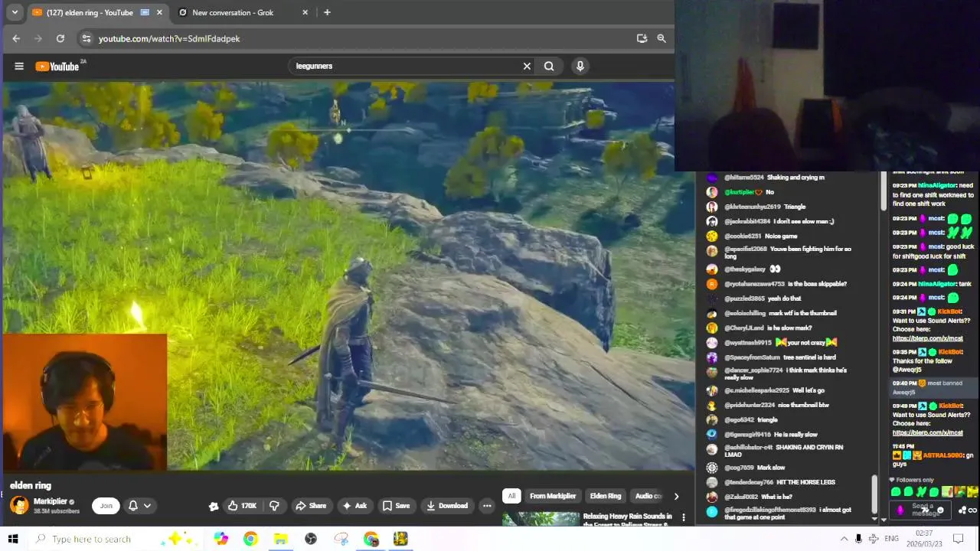Open Copilot from the taskbar
980x551 pixels.
point(220,539)
